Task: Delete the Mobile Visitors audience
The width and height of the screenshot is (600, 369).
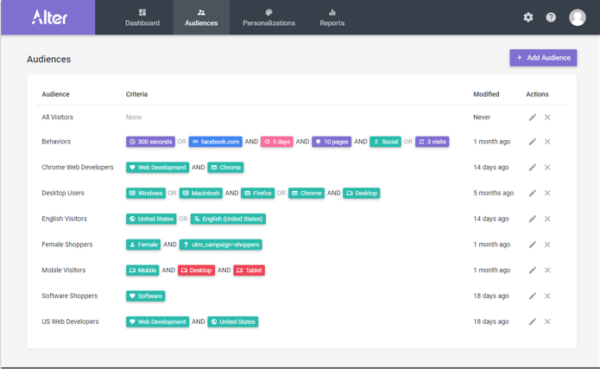Action: [x=547, y=270]
